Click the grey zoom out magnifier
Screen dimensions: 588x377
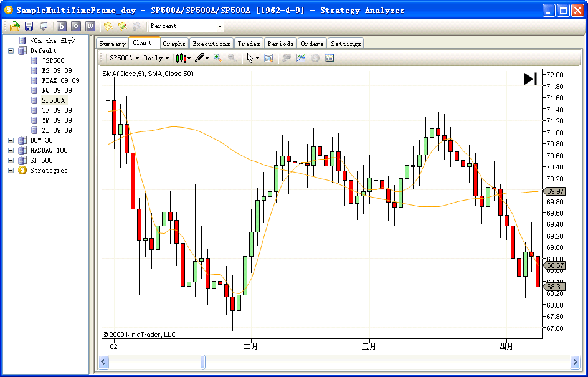click(x=232, y=58)
